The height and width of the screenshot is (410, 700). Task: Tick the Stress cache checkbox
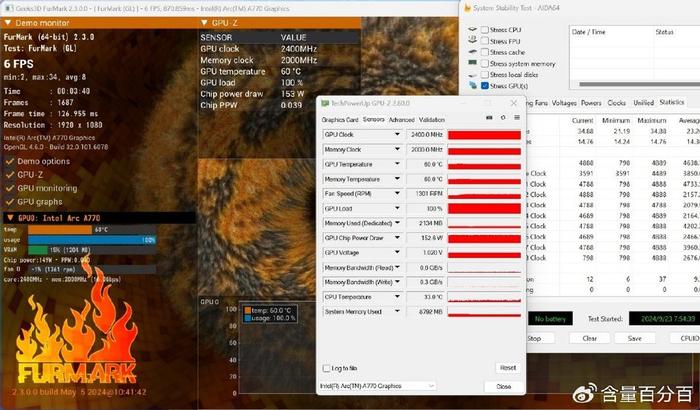(484, 52)
